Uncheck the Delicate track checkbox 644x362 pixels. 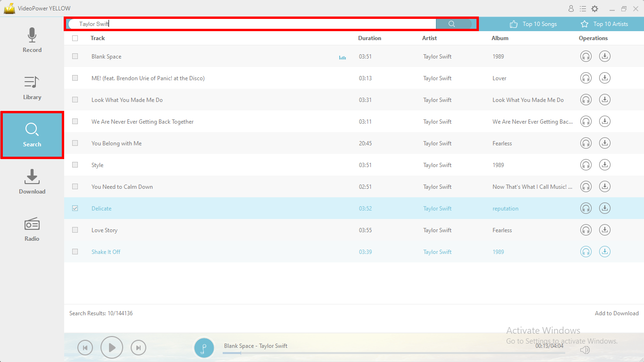(75, 208)
